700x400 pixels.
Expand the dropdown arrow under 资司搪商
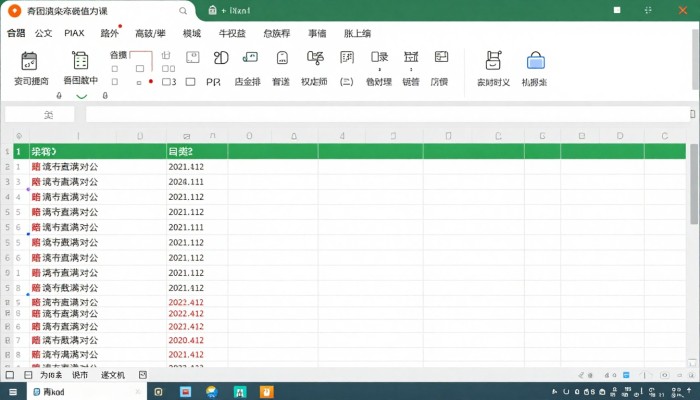[x=59, y=96]
